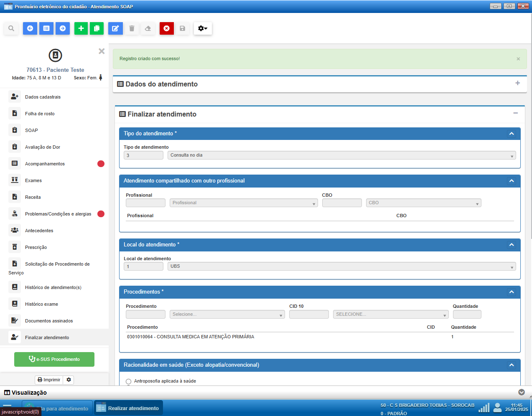Open the Local de atendimento UBS dropdown
Screen dimensions: 532x416
341,266
